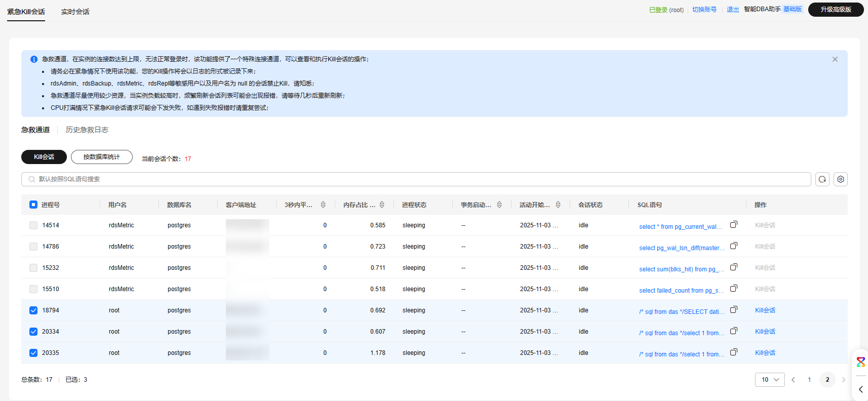Screen dimensions: 868x401
Task: Go to previous page using left chevron
Action: pyautogui.click(x=793, y=380)
